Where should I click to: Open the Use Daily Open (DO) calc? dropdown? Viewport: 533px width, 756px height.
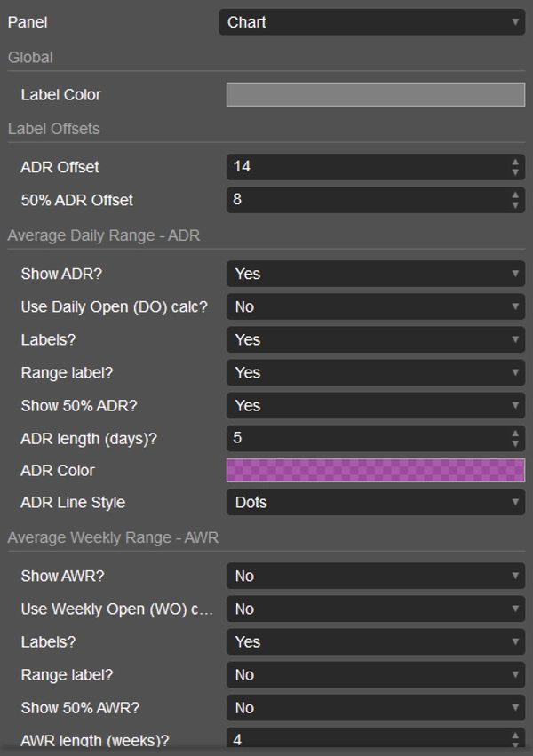click(x=375, y=306)
